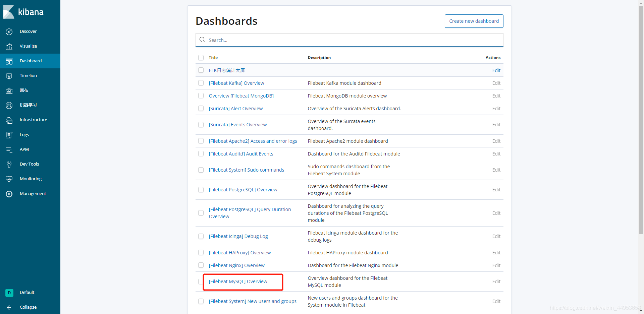Go to Discover in the sidebar

click(x=28, y=32)
